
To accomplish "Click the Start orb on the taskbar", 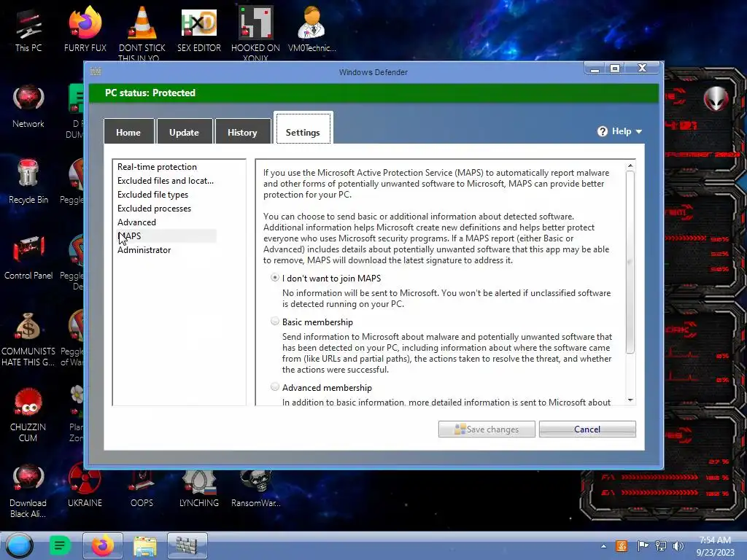I will 20,545.
